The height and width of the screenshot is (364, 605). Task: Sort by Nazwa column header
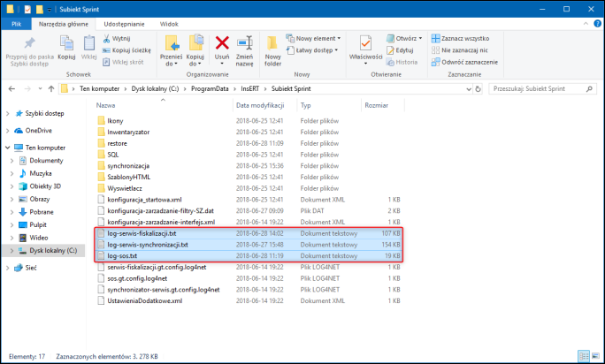[x=106, y=105]
